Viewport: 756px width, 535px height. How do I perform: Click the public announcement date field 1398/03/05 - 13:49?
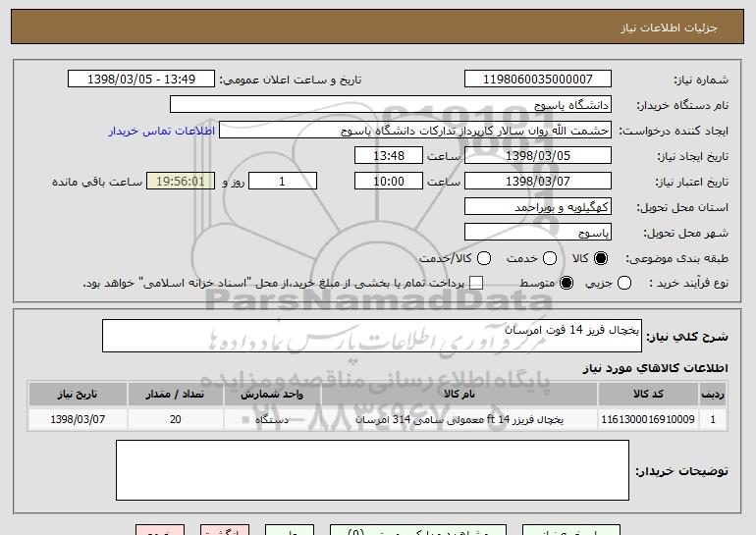pyautogui.click(x=141, y=80)
